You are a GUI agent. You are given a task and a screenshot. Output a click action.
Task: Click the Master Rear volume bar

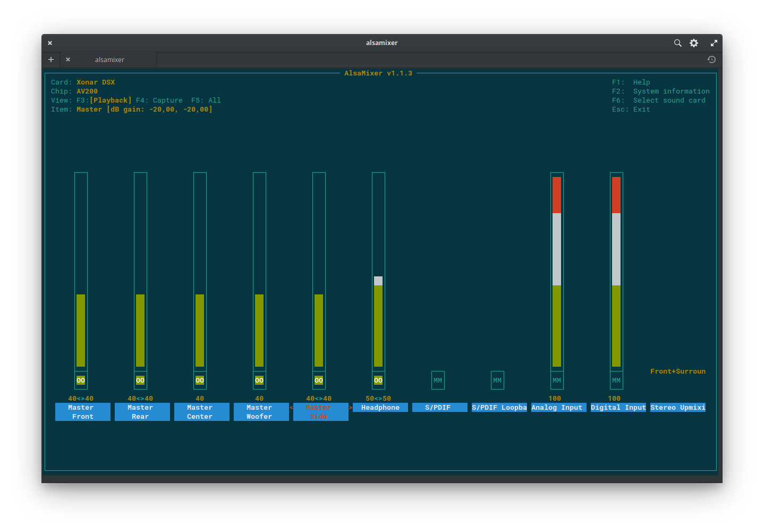pos(140,271)
